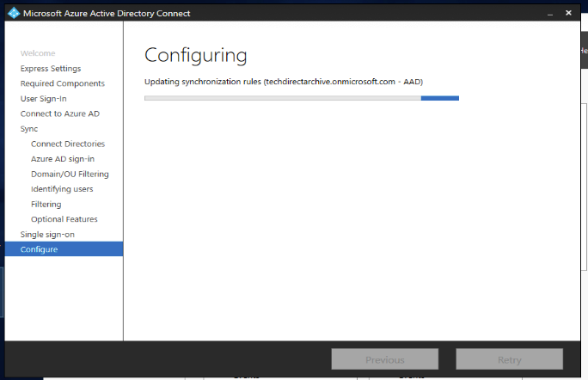Select Identifying users sub-step

(62, 189)
